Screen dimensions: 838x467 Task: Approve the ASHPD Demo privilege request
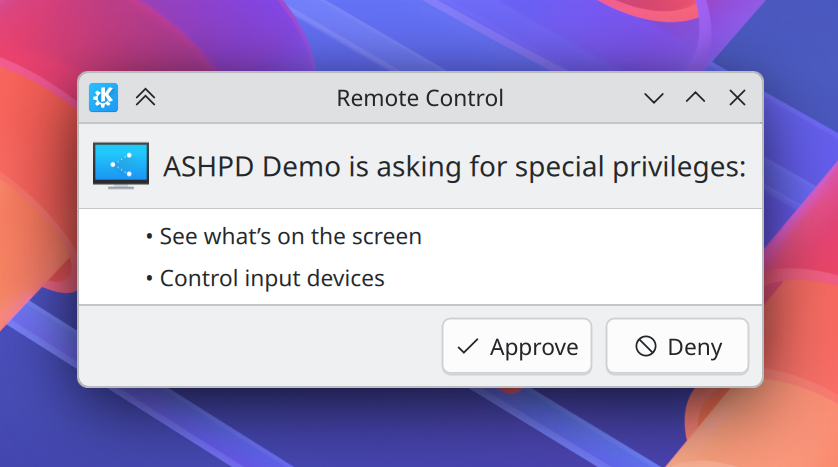click(516, 346)
